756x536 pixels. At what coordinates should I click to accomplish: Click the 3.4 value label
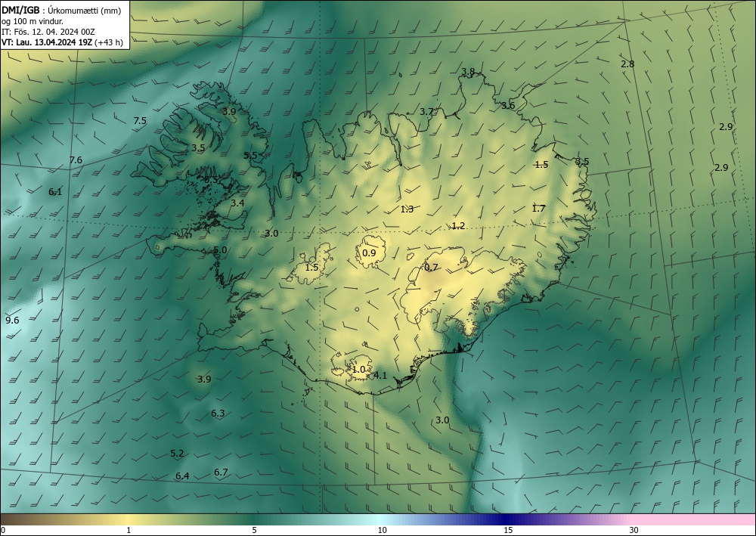pos(237,203)
